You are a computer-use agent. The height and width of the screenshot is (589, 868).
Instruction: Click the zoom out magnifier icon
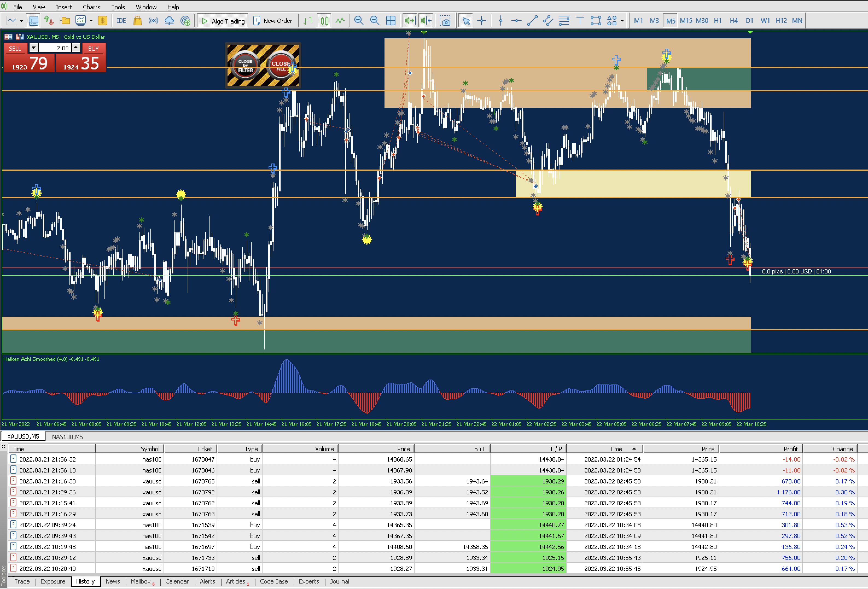click(375, 21)
